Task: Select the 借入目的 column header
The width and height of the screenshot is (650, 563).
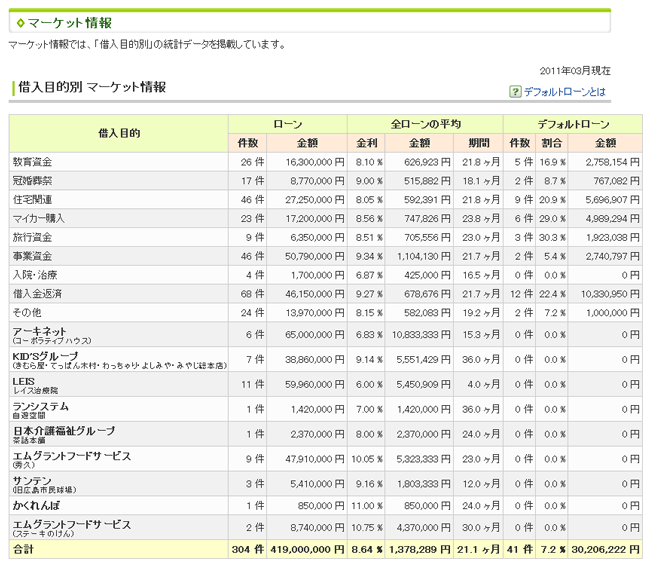Action: 119,133
